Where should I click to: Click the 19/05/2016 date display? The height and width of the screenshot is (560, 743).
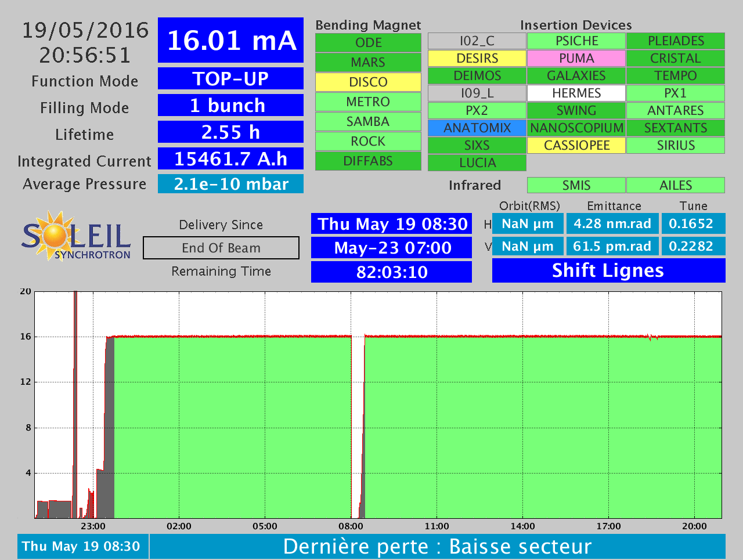pos(85,30)
